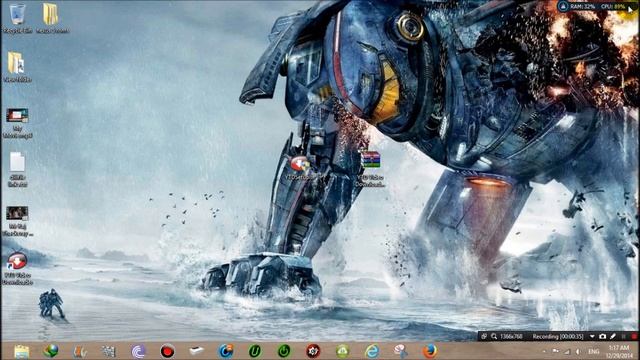Viewport: 640px width, 360px height.
Task: Open the volume speaker tray icon
Action: tap(578, 351)
